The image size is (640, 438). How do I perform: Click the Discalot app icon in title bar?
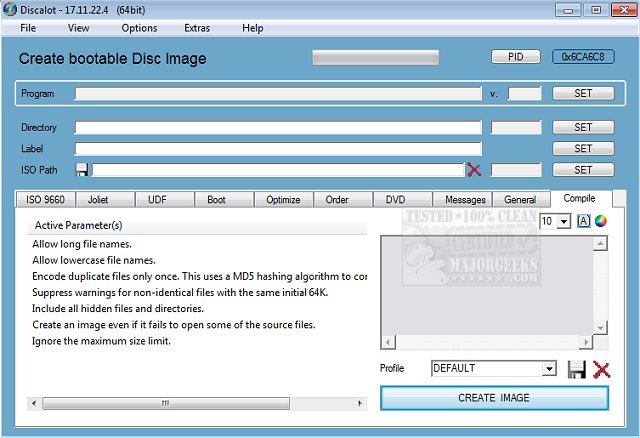pos(9,9)
